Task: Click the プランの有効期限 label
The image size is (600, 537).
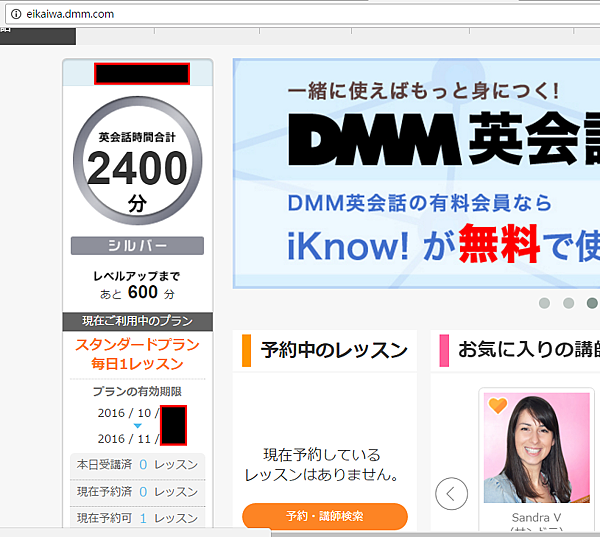Action: (x=137, y=392)
